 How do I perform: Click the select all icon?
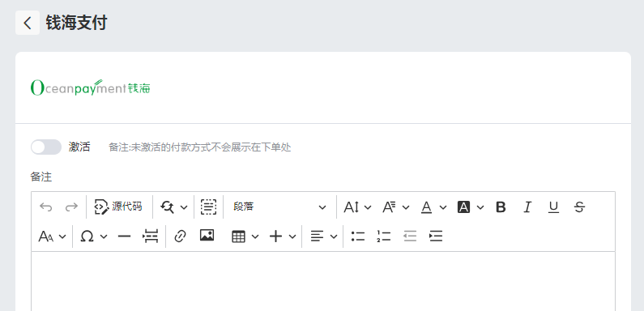tap(209, 207)
